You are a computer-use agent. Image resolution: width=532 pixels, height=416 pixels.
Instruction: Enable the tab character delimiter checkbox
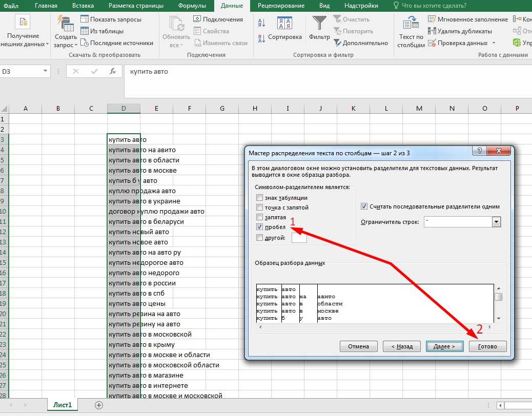[260, 198]
